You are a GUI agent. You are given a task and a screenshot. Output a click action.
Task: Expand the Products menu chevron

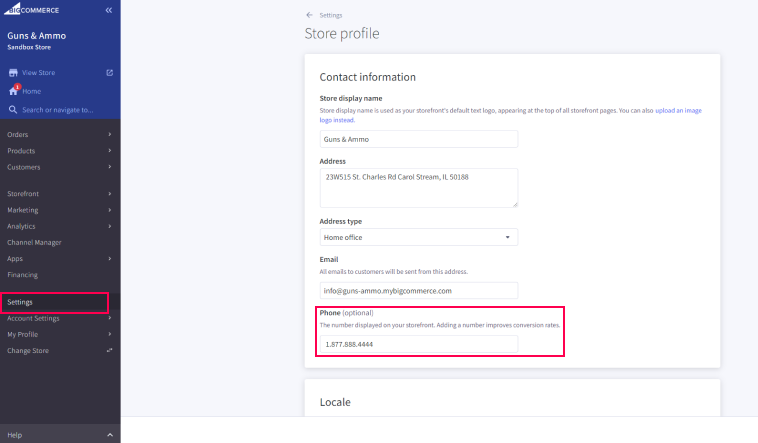pos(110,151)
